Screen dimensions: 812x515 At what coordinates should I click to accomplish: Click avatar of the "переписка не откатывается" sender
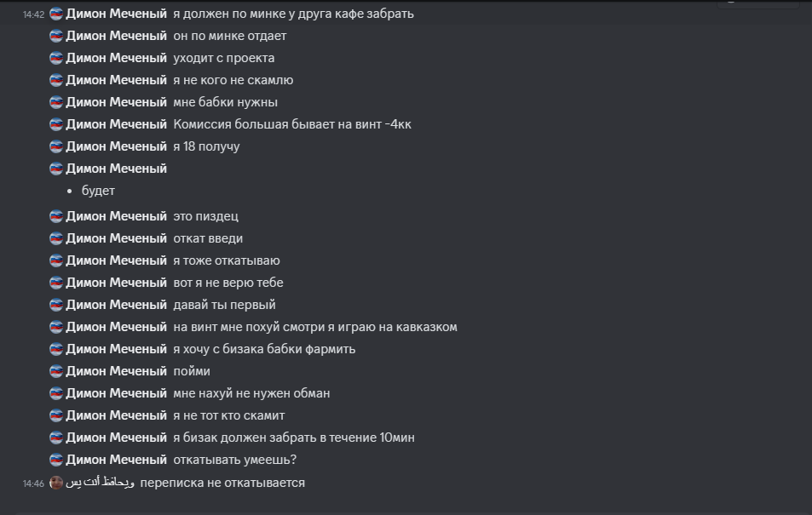56,483
